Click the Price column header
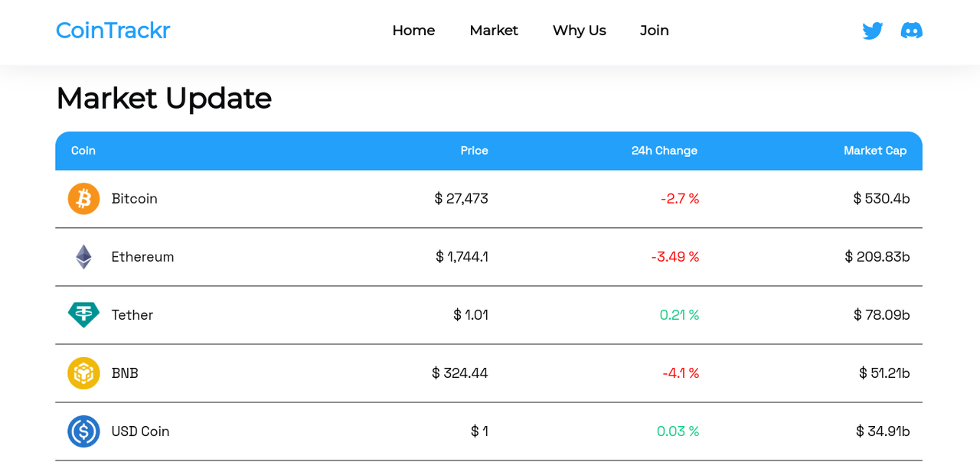The height and width of the screenshot is (462, 980). tap(474, 151)
